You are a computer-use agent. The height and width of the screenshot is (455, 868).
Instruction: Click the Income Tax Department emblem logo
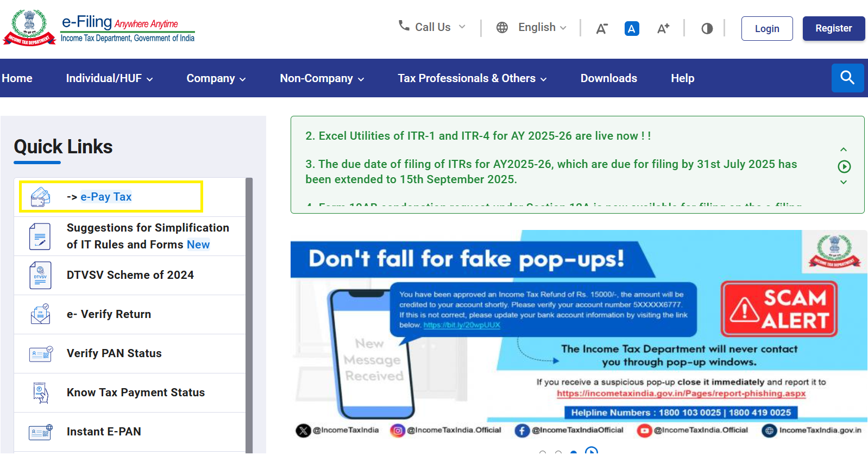tap(29, 27)
